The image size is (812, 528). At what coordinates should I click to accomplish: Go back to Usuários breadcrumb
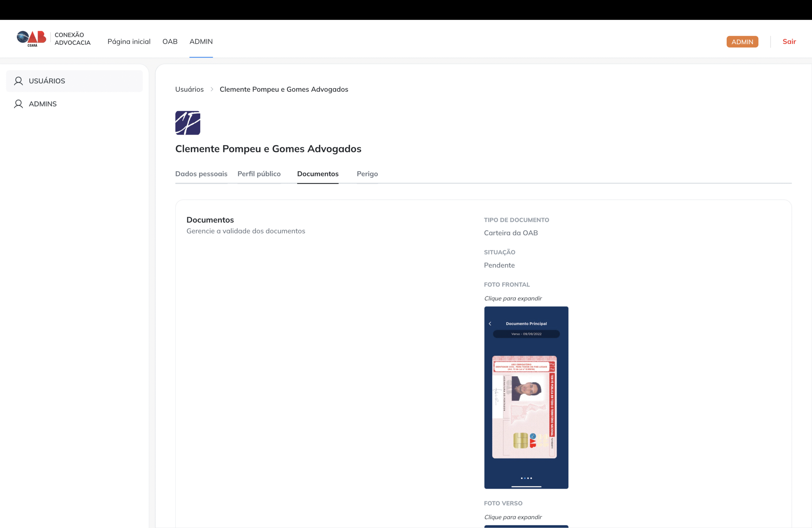point(189,89)
